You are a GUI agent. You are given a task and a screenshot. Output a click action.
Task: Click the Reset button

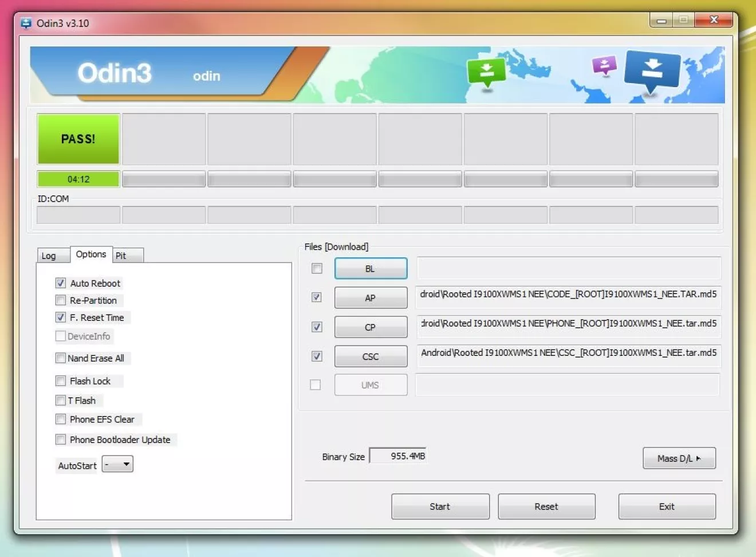(546, 507)
